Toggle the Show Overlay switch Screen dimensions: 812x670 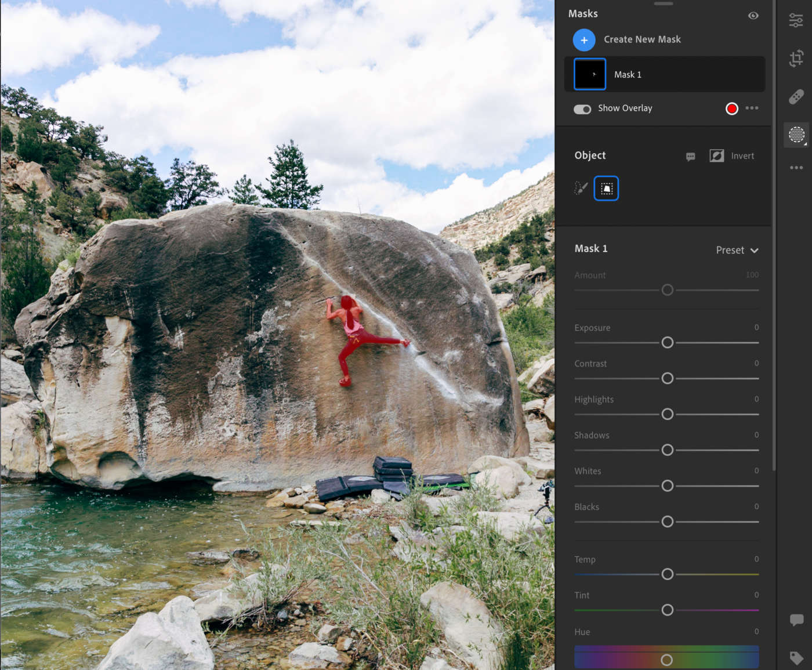tap(582, 108)
